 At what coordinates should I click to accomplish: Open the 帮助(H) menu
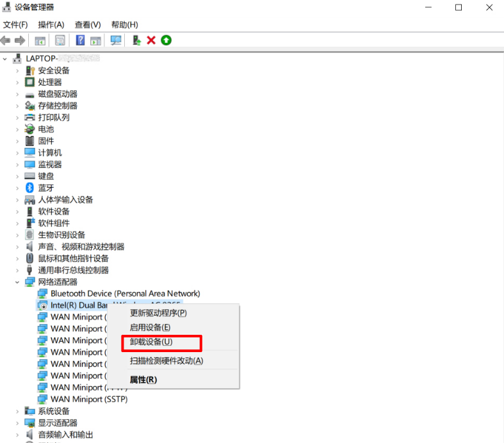point(125,25)
